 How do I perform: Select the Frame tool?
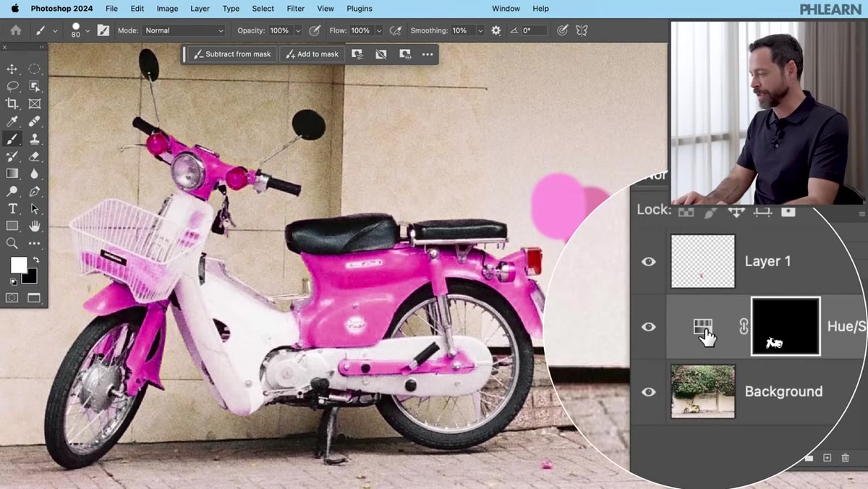tap(34, 104)
